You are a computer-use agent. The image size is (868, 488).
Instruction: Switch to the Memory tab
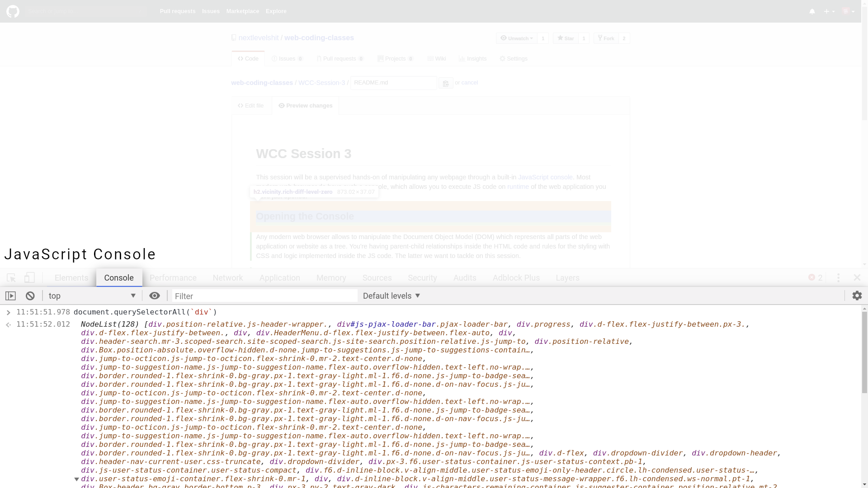click(x=331, y=278)
